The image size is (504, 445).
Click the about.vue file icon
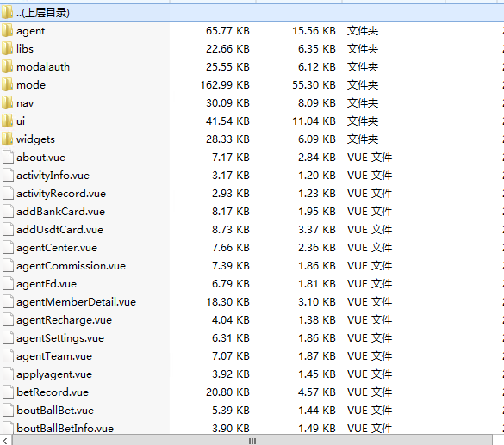(8, 157)
